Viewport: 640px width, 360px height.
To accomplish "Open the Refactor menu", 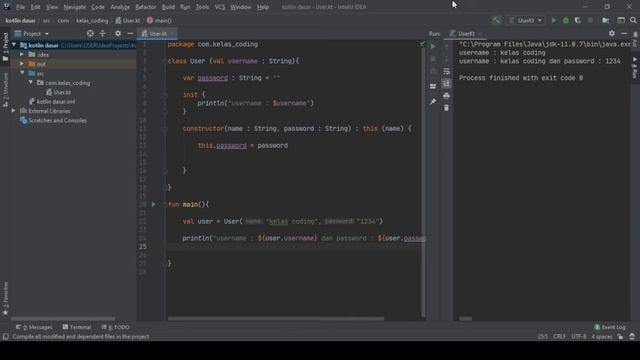I will click(x=146, y=7).
